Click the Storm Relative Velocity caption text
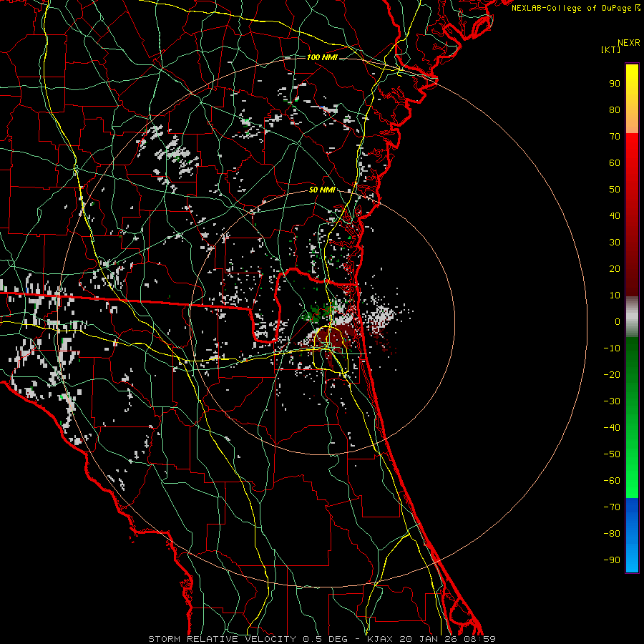The width and height of the screenshot is (644, 644). (x=321, y=639)
